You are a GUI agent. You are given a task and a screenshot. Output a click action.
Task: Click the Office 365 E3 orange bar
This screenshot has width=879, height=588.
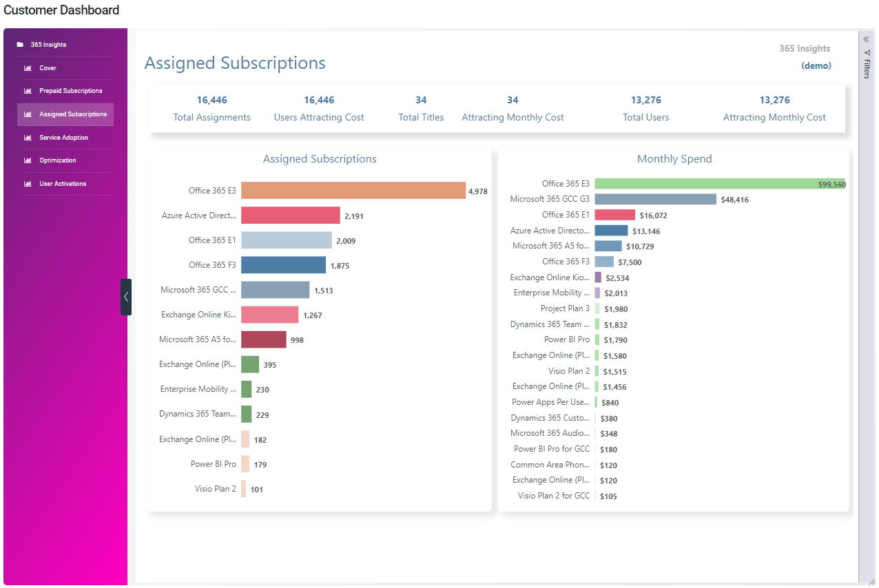[353, 191]
